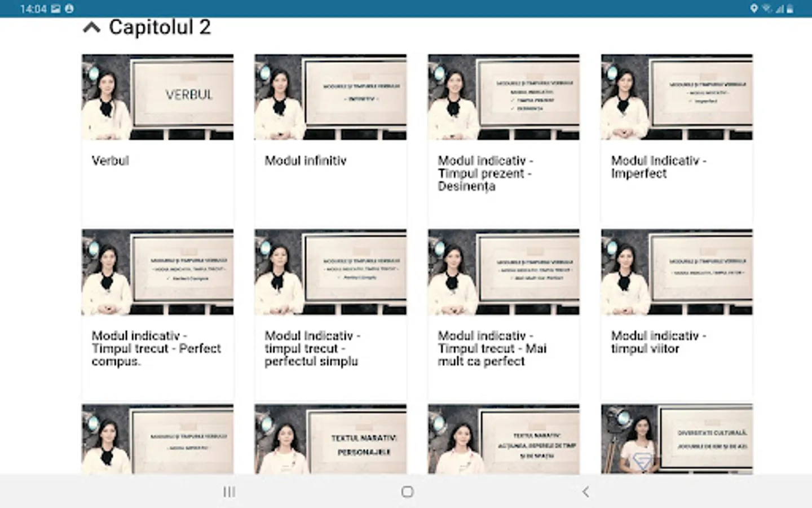812x508 pixels.
Task: Collapse the Capitolul 2 section chevron
Action: pos(92,27)
